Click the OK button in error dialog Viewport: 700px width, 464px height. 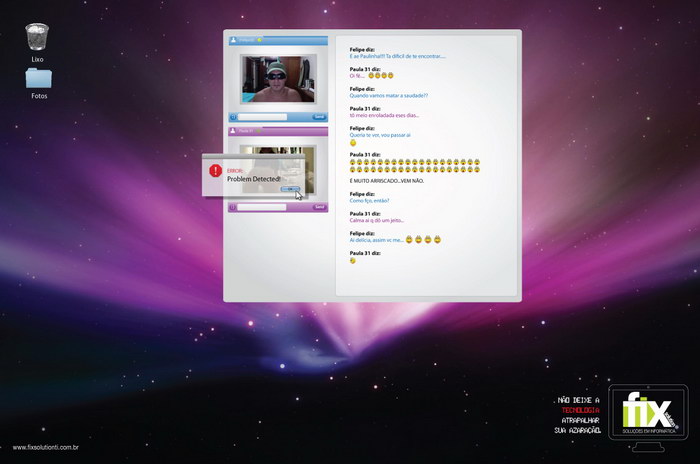290,188
